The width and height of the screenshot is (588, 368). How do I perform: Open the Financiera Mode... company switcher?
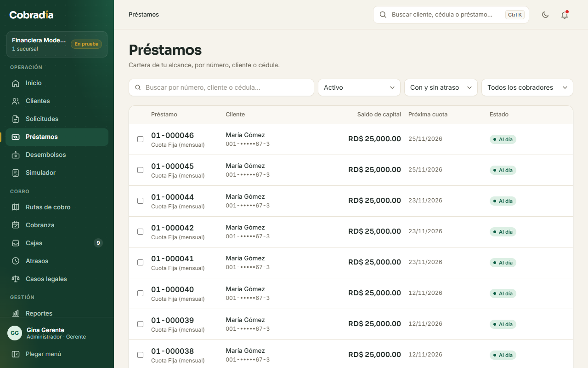click(57, 44)
